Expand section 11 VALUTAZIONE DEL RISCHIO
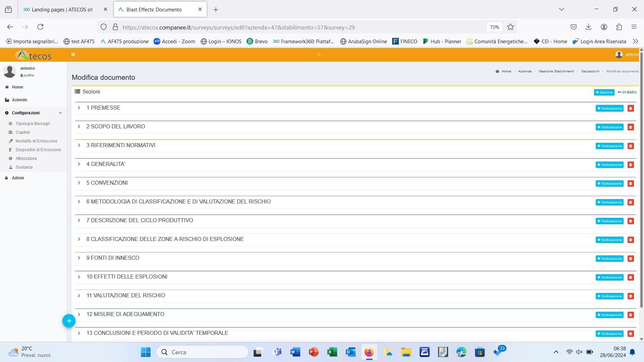644x362 pixels. point(79,295)
